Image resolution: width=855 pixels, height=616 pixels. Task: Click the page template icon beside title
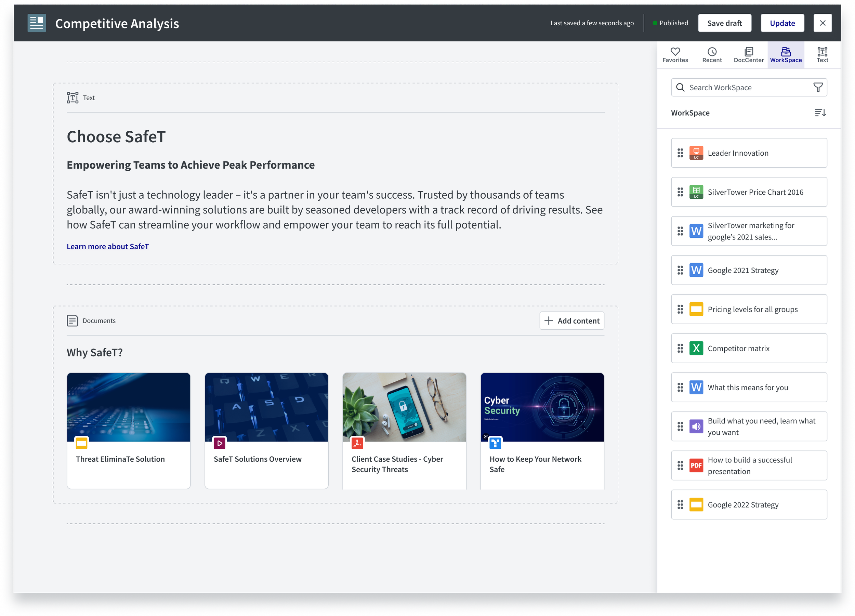tap(37, 23)
